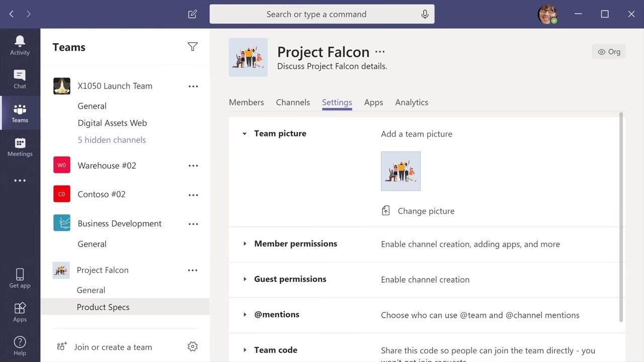Click the Get app icon

click(20, 278)
